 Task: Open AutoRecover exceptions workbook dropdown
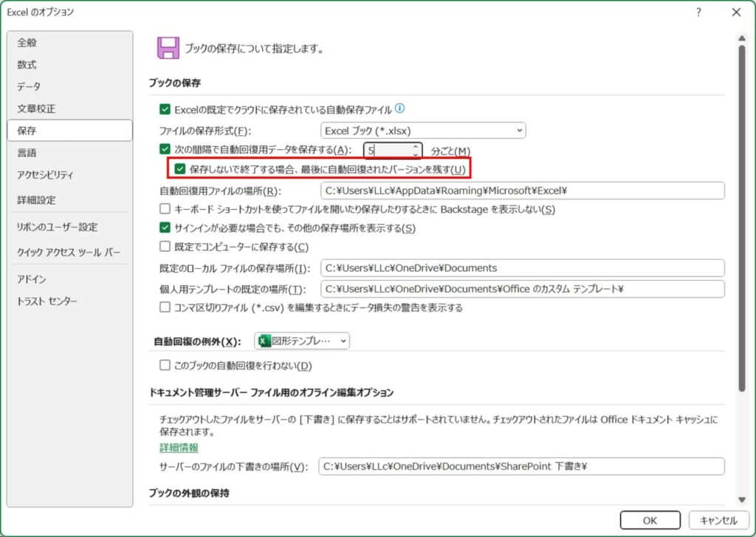302,341
